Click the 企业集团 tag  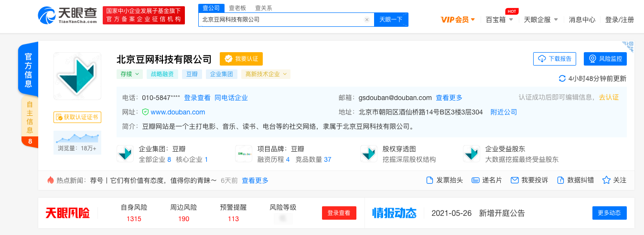point(222,74)
